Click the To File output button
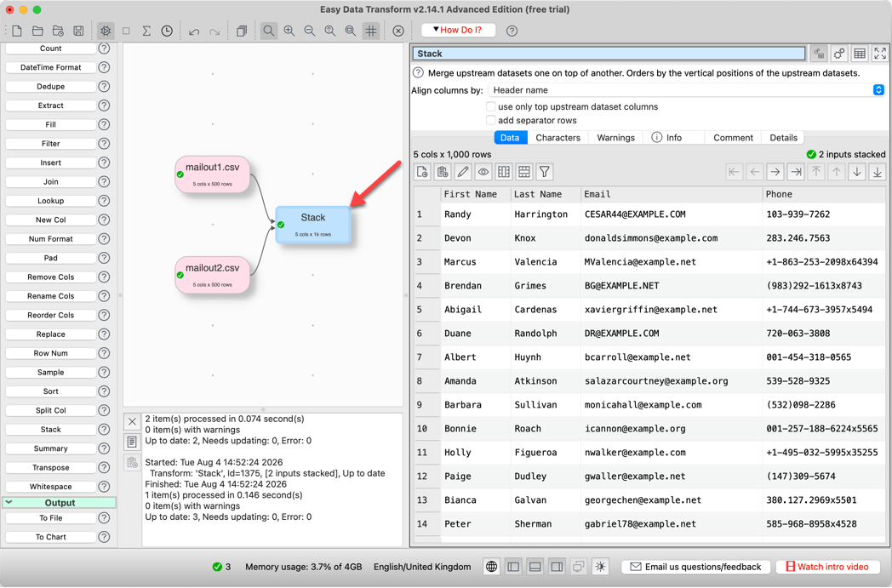 [x=50, y=518]
